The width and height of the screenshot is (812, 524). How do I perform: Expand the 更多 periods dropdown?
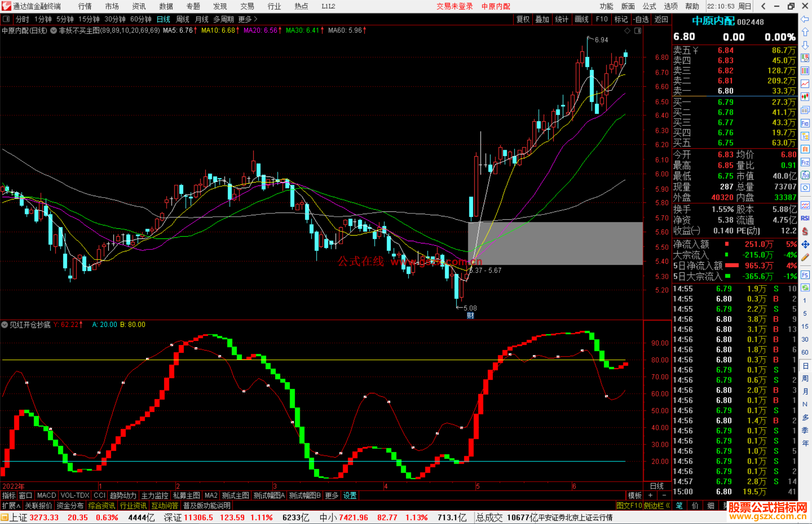(247, 19)
